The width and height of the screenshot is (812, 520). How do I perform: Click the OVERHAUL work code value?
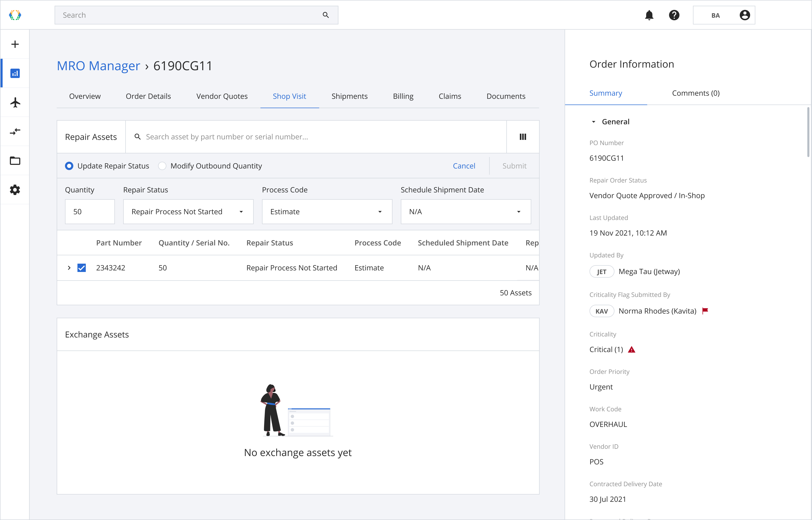608,424
